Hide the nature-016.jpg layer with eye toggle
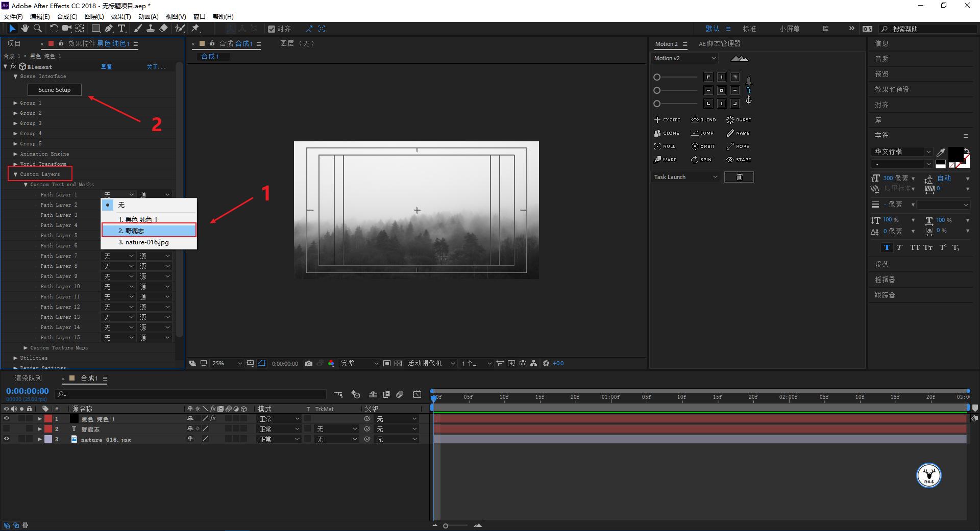Image resolution: width=980 pixels, height=531 pixels. pyautogui.click(x=7, y=439)
